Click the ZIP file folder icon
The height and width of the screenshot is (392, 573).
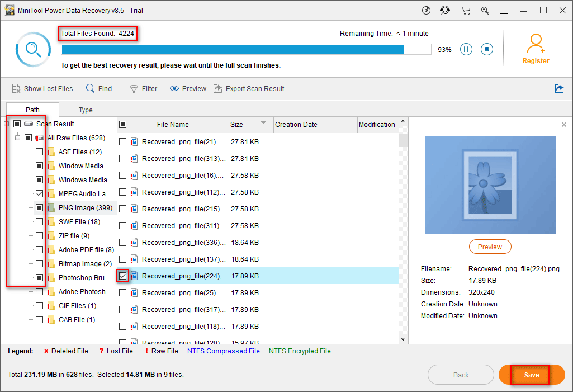(x=51, y=236)
